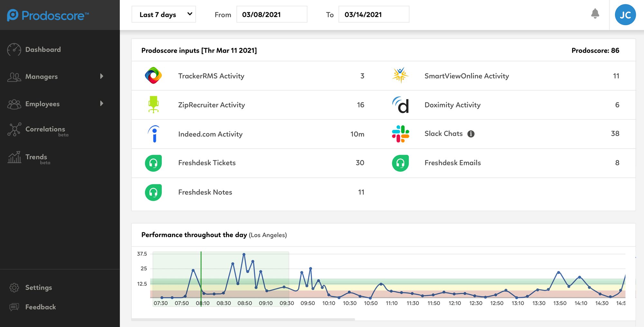Screen dimensions: 644x327
Task: Click the Freshdesk Tickets headset icon
Action: (153, 163)
